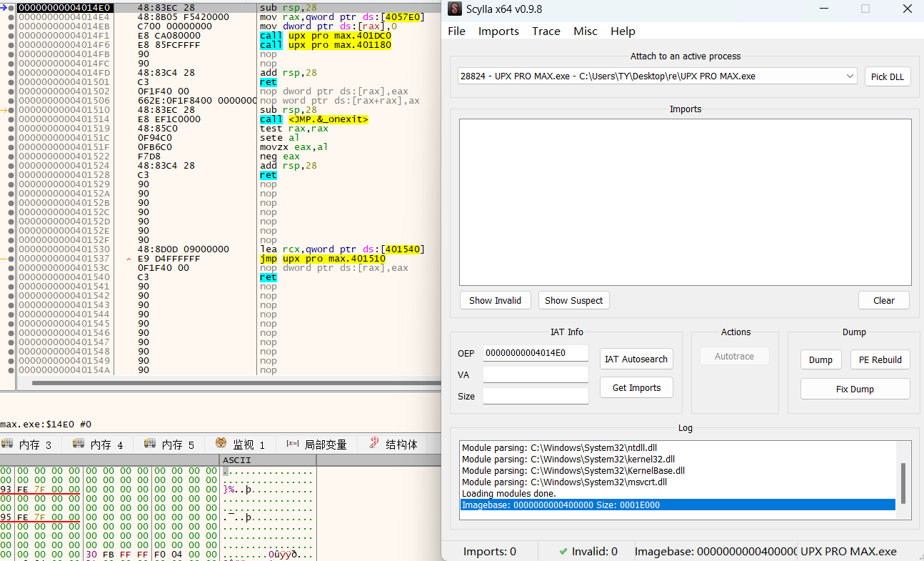Click the candy-cane icon on 结构体 tab
924x561 pixels.
373,444
